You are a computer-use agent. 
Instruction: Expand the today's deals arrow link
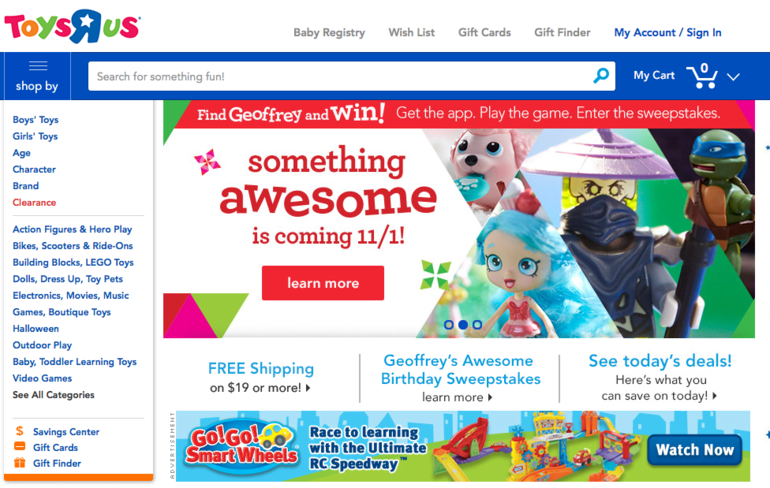(715, 396)
